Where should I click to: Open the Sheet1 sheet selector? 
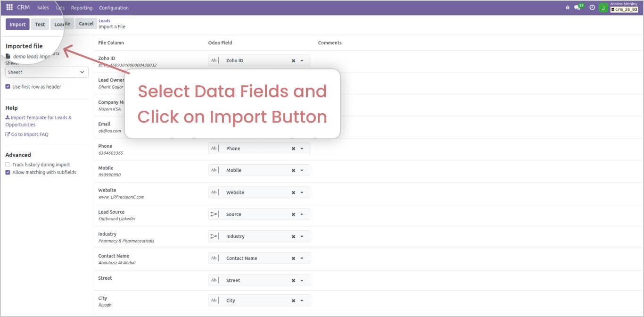coord(46,72)
